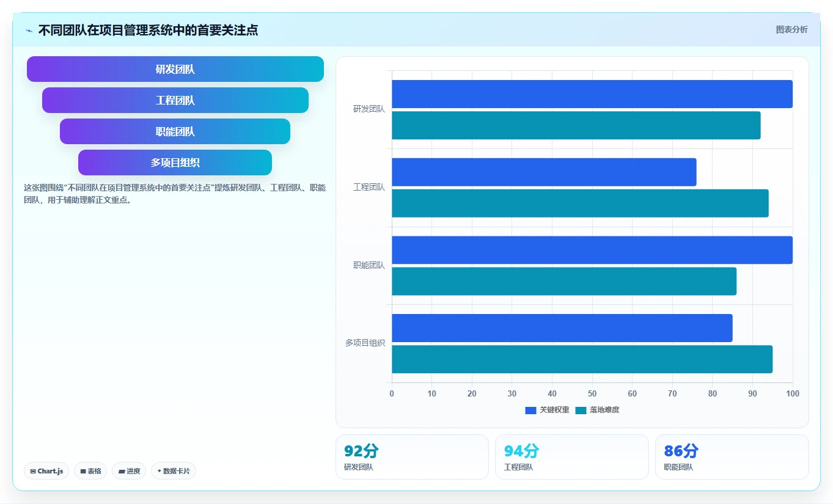Click the blue 关键权重 bar for 职能团队

point(592,250)
